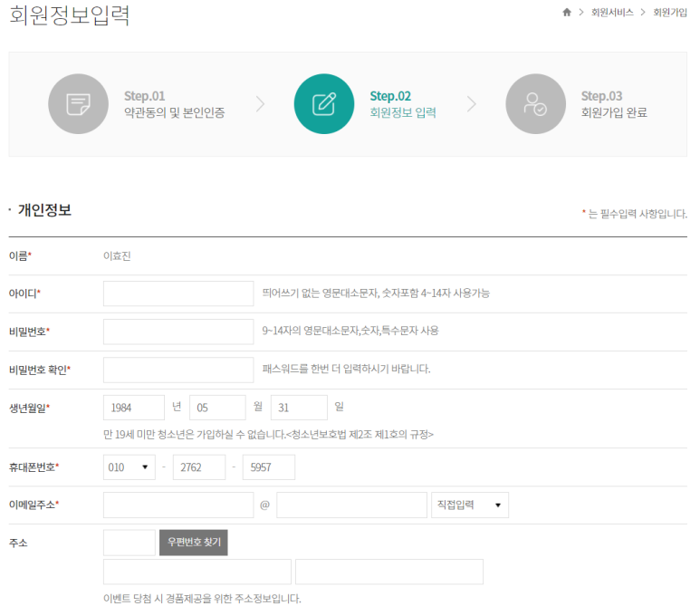The width and height of the screenshot is (700, 606).
Task: Open 회원가입 breadcrumb link
Action: click(670, 13)
